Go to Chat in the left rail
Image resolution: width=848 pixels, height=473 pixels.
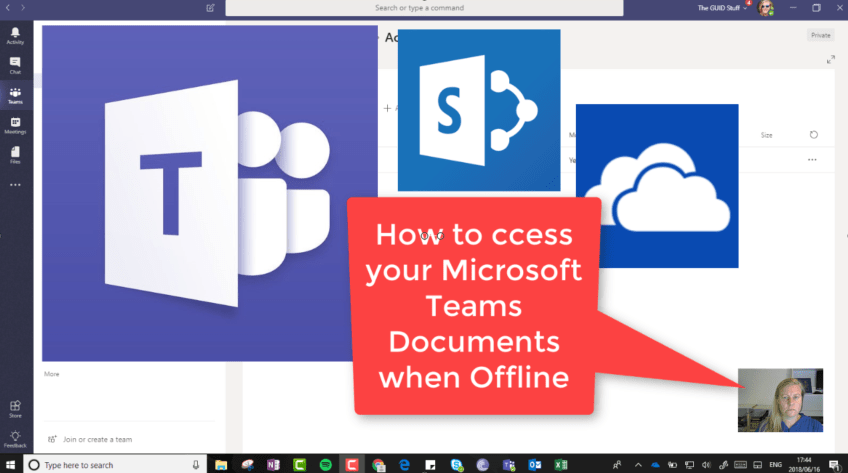(x=15, y=65)
